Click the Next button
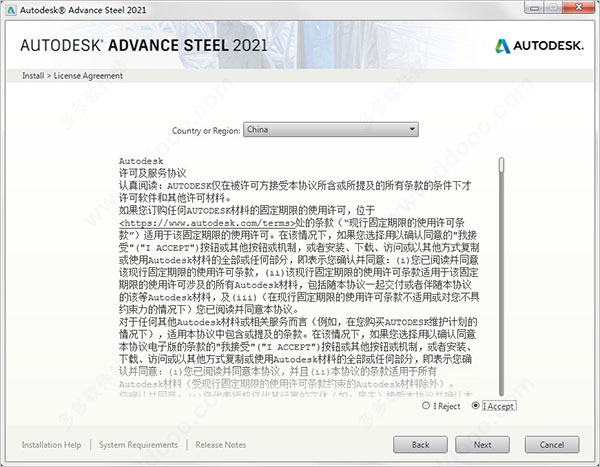 pos(482,445)
